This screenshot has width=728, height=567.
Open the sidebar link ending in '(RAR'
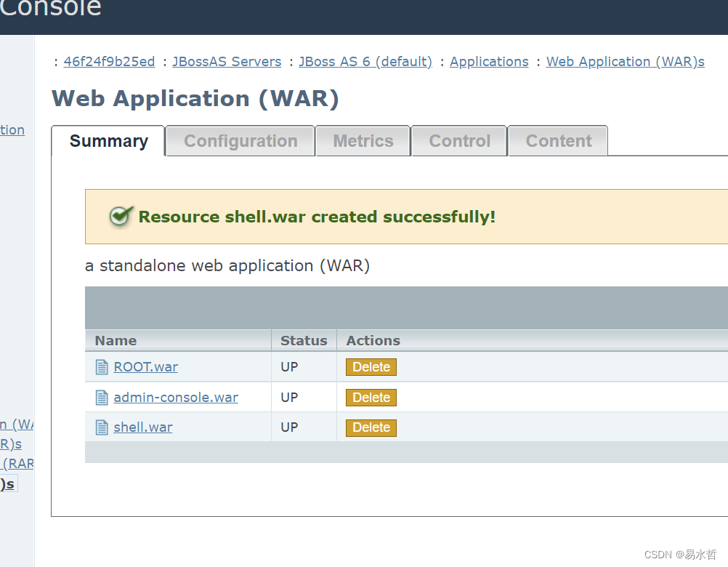pyautogui.click(x=17, y=464)
